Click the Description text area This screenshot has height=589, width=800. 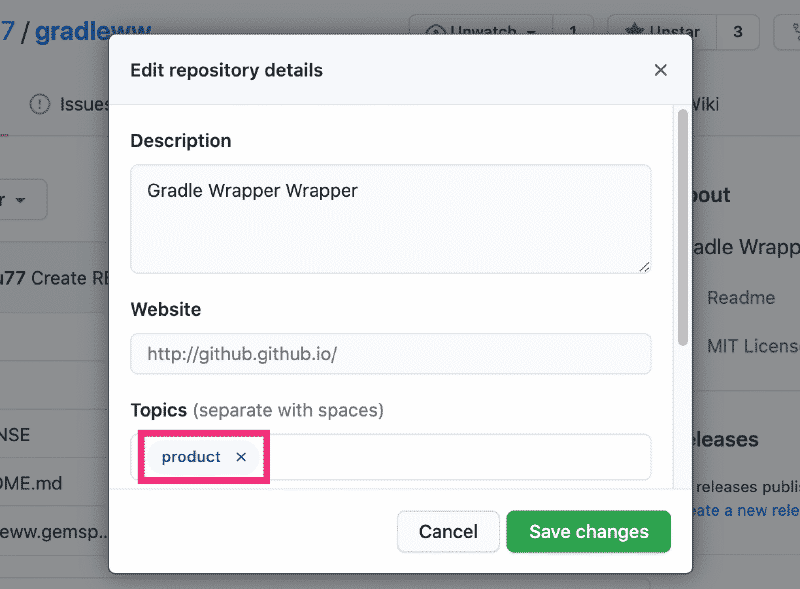pyautogui.click(x=390, y=218)
